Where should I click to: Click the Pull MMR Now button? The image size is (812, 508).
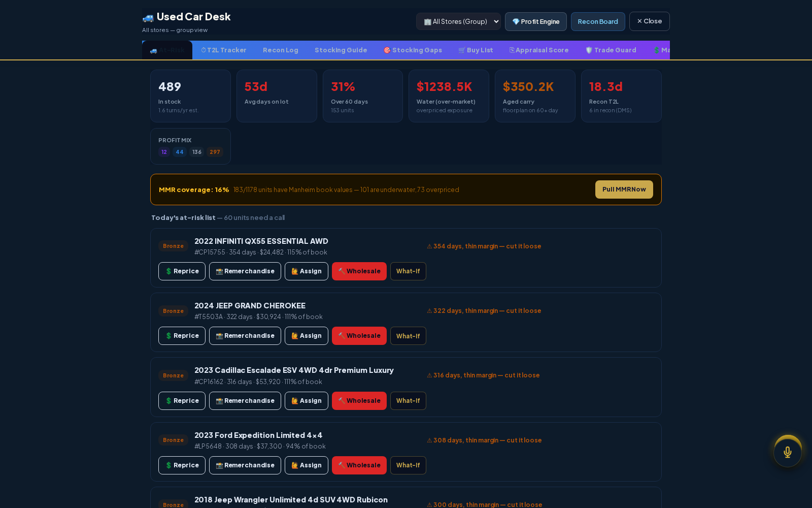click(x=624, y=189)
